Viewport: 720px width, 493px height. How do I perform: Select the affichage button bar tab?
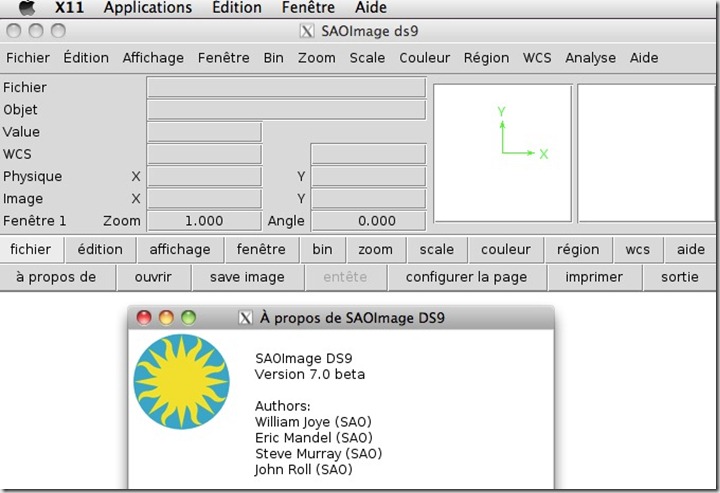pos(180,249)
